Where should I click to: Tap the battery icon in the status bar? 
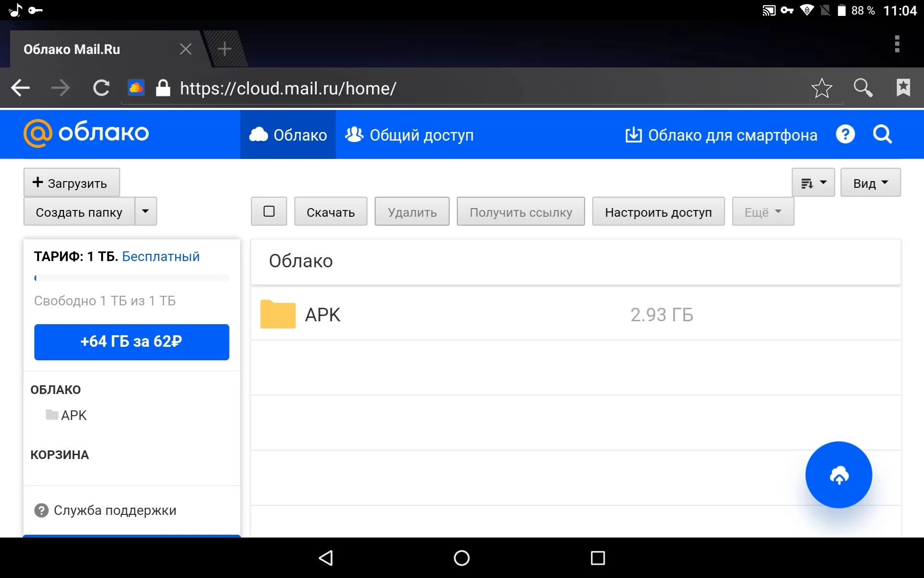click(841, 10)
